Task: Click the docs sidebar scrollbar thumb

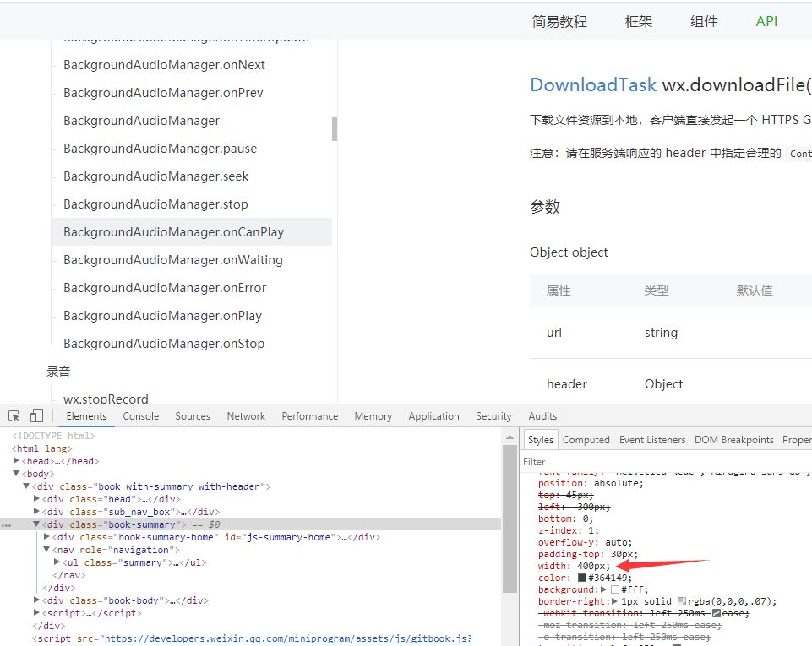Action: pyautogui.click(x=335, y=129)
